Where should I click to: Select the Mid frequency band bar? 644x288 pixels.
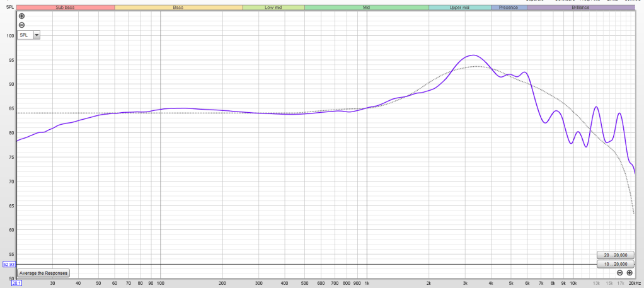pos(366,8)
